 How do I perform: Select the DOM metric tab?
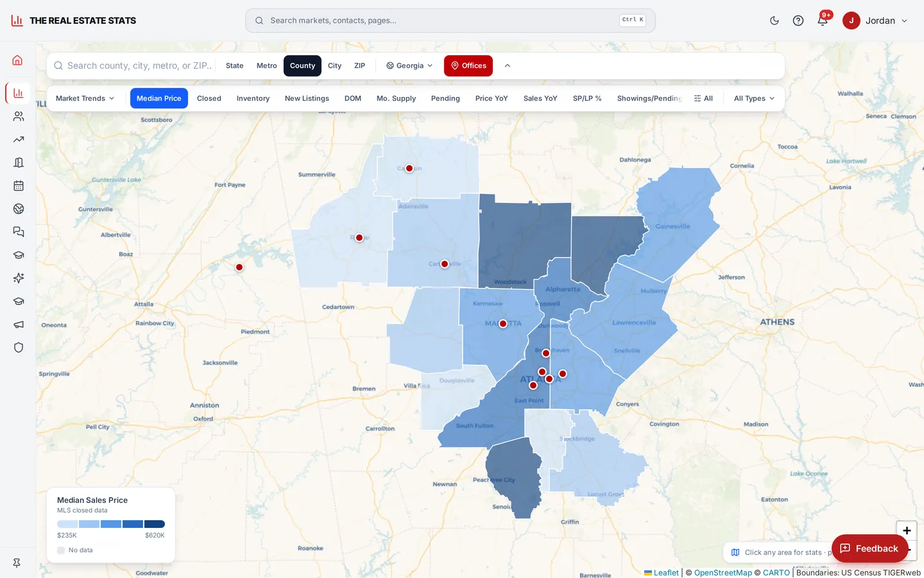[353, 98]
